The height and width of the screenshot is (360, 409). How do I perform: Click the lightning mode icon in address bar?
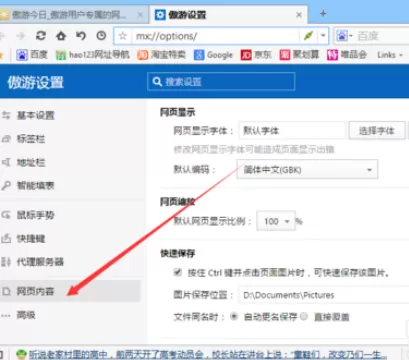pyautogui.click(x=308, y=35)
